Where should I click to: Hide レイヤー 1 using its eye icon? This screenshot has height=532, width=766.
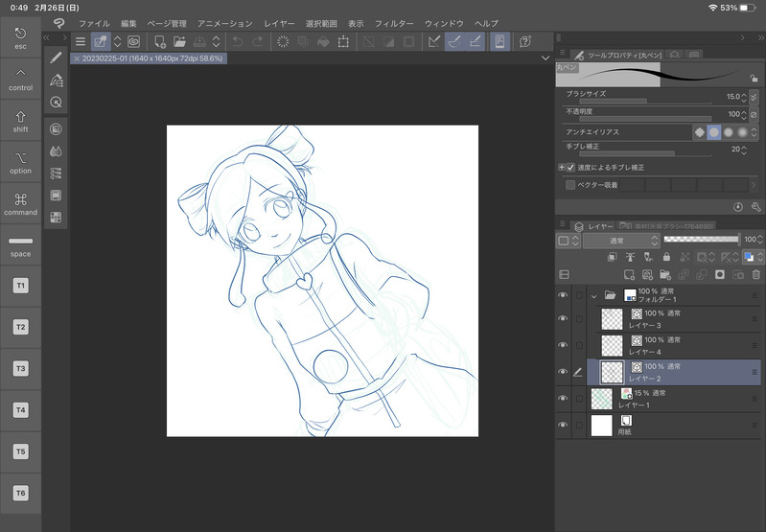563,399
